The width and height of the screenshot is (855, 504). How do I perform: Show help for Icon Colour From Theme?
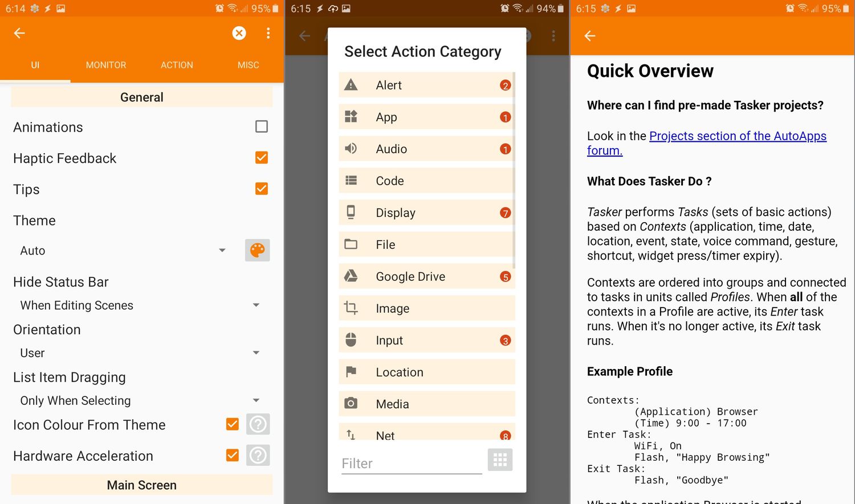tap(258, 424)
